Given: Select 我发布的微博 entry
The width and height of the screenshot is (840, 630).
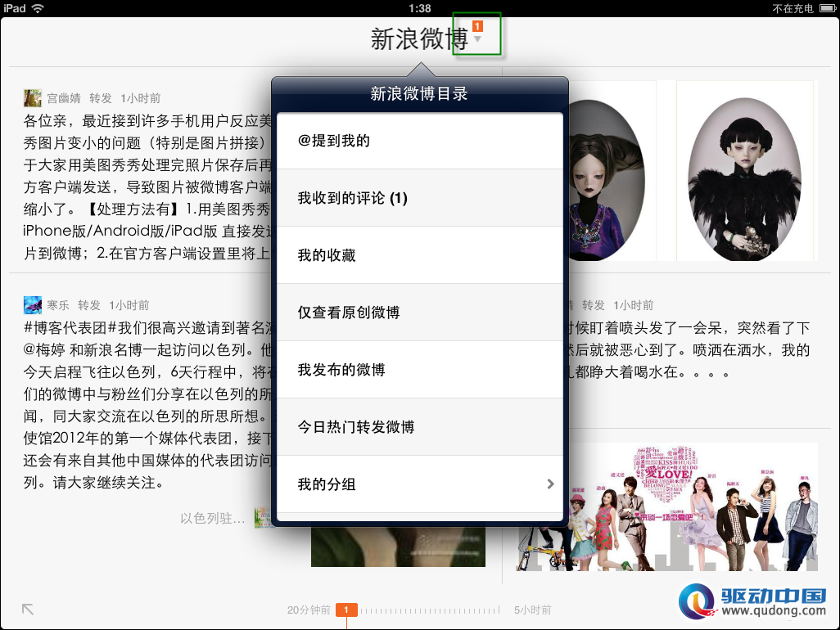Looking at the screenshot, I should coord(420,370).
